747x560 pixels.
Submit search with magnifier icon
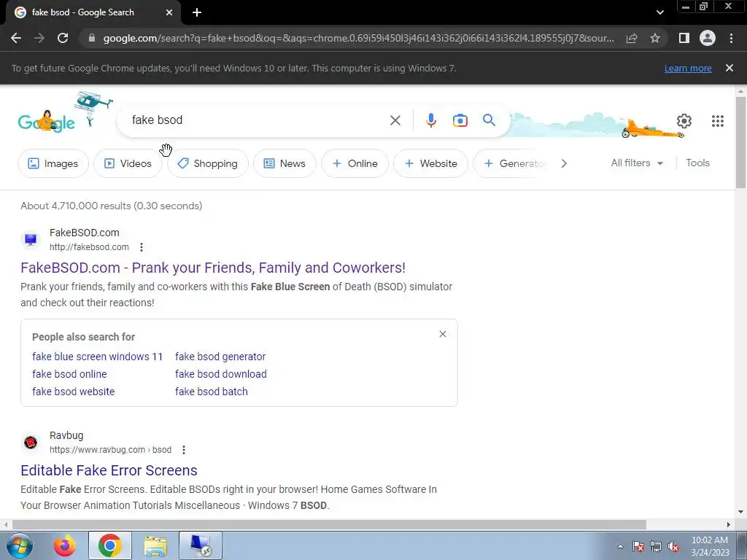[x=489, y=120]
